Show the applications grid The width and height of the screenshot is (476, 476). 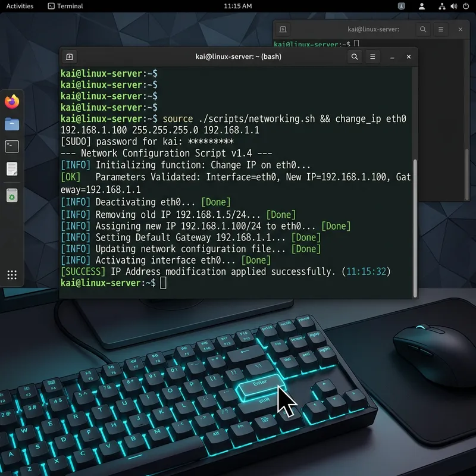pos(11,274)
